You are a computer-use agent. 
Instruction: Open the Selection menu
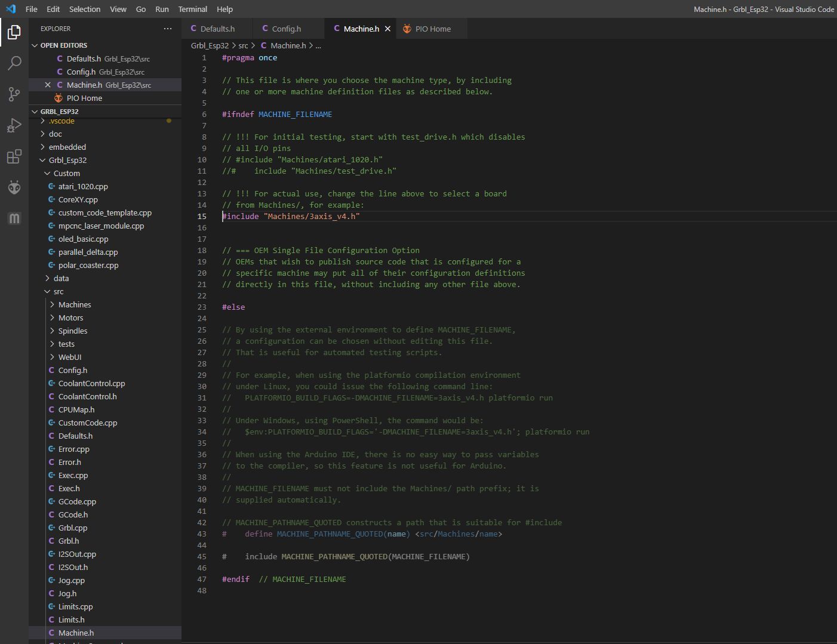85,9
